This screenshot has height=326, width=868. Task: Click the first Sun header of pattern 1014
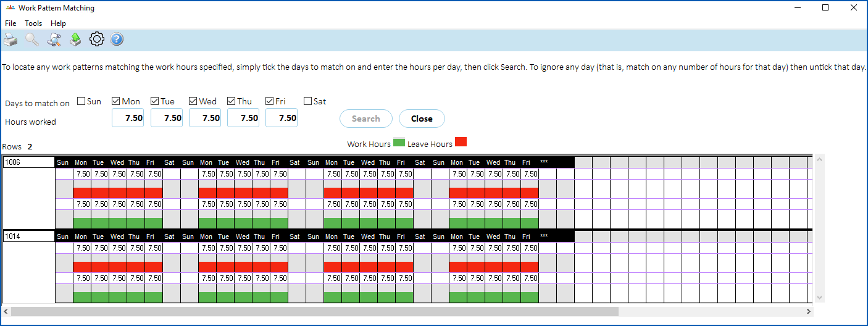pyautogui.click(x=63, y=236)
